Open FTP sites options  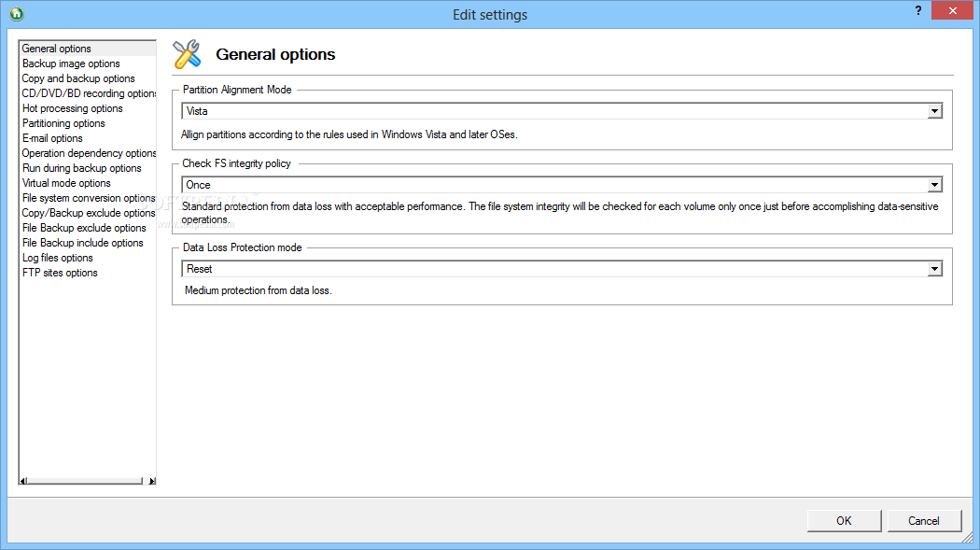tap(60, 273)
